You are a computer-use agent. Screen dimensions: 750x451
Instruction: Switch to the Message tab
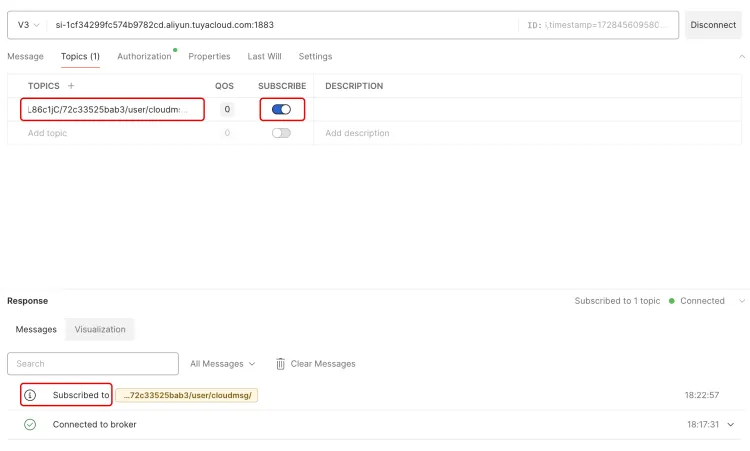(x=25, y=56)
